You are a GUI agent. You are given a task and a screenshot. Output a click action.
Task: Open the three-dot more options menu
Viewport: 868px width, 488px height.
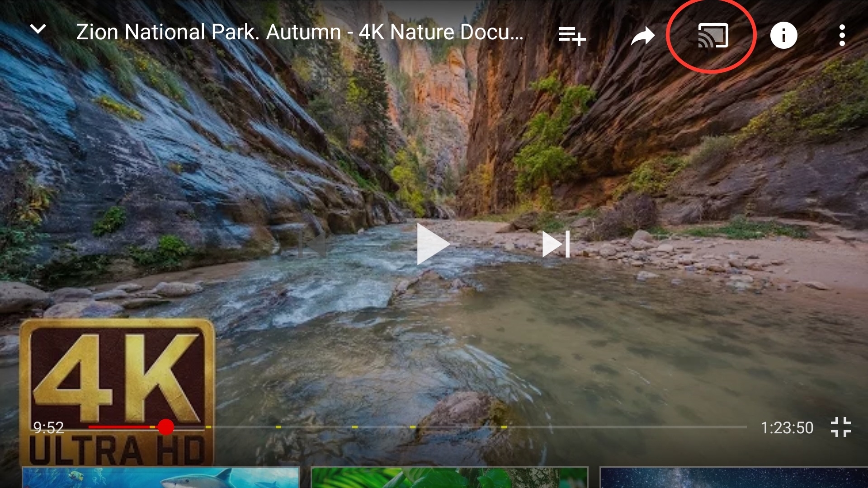842,35
